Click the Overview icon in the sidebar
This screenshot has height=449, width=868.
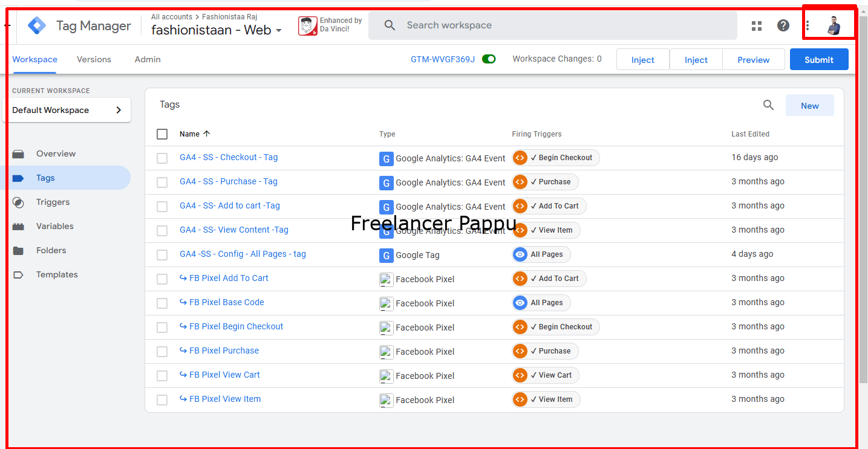(18, 154)
